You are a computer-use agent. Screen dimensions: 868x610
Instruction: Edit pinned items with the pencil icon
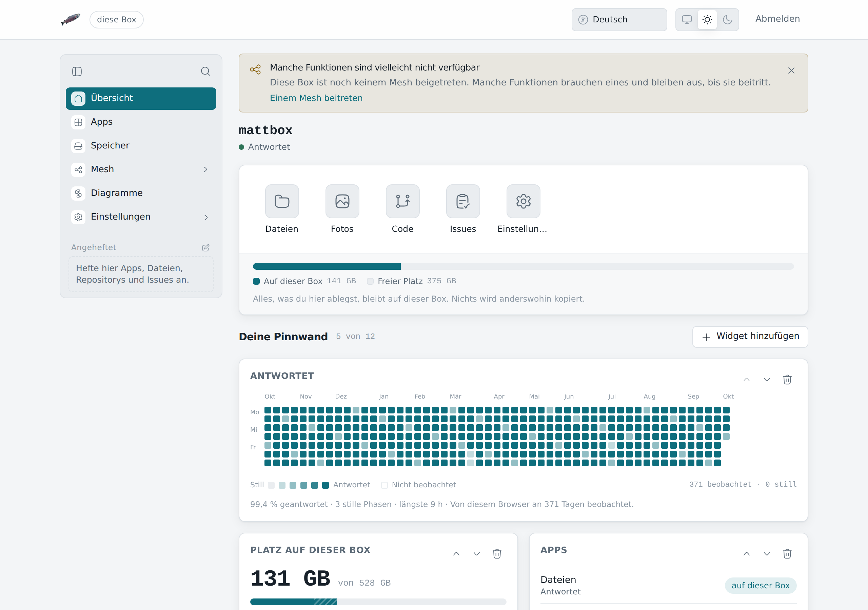(206, 247)
